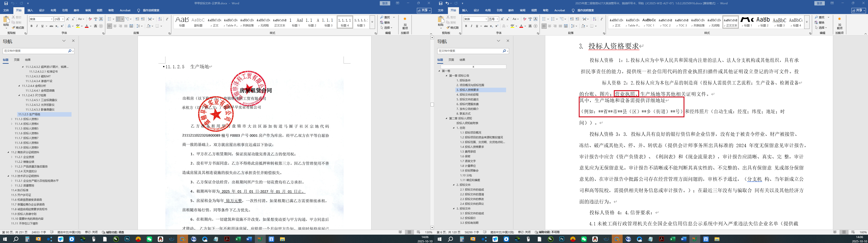Click 替换 (Replace) in the right window

click(820, 23)
